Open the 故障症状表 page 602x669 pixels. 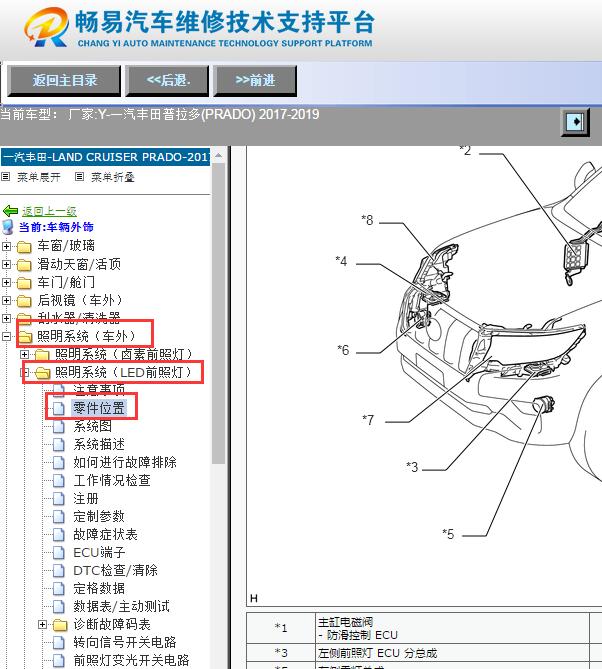105,535
